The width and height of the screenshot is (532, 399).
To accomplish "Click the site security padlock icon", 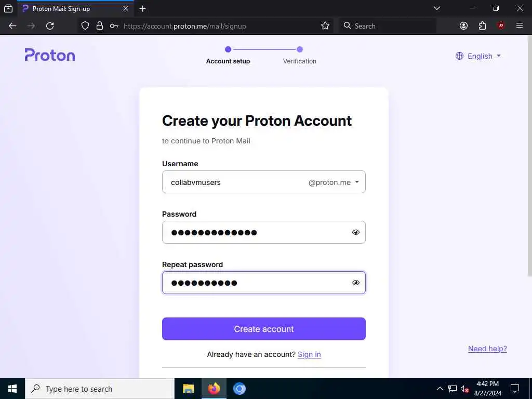I will pyautogui.click(x=100, y=26).
